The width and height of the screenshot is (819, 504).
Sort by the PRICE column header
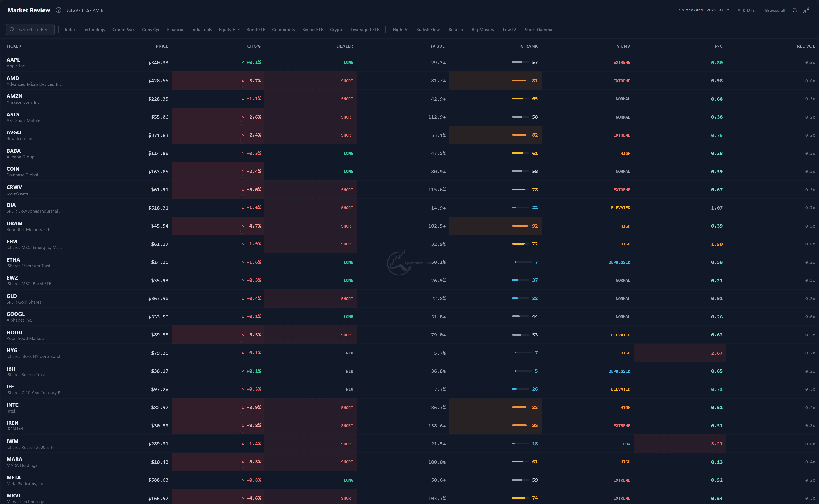pos(162,46)
